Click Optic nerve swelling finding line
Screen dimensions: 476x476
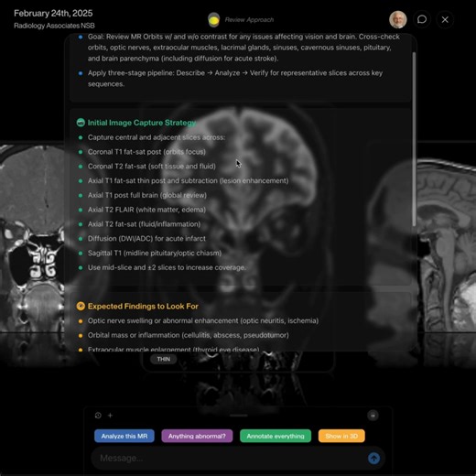pos(203,320)
